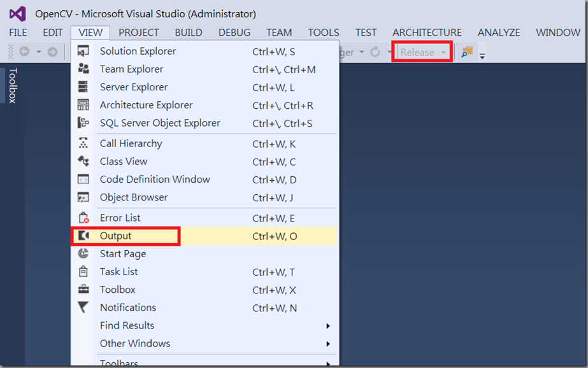Open the Release configuration dropdown
This screenshot has width=588, height=368.
[x=423, y=52]
